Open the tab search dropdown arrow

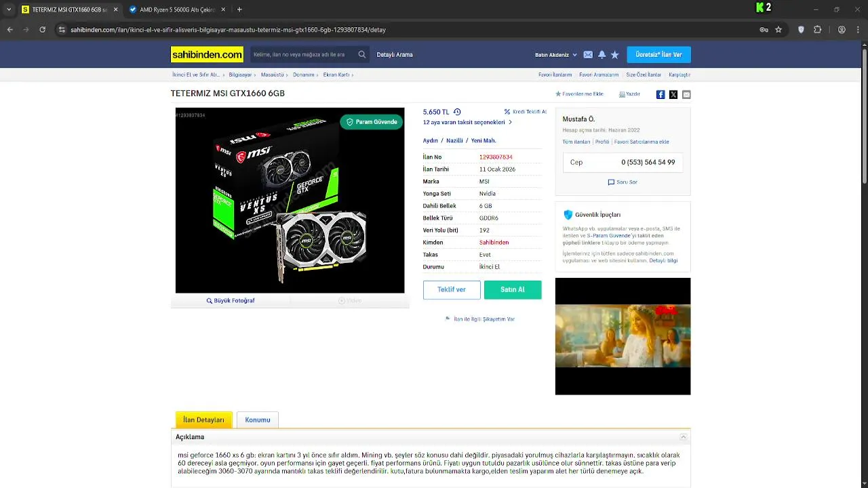[9, 9]
